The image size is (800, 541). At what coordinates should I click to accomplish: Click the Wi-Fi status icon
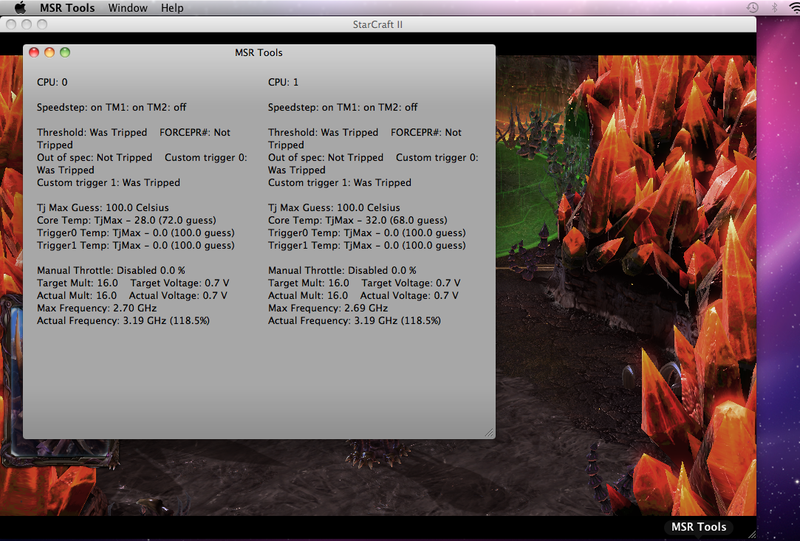(x=794, y=7)
